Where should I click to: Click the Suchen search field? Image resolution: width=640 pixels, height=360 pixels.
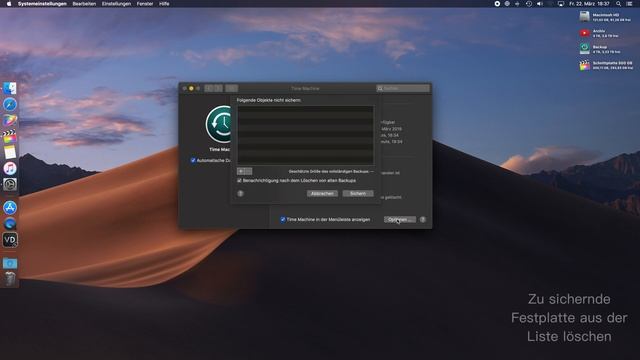click(403, 88)
